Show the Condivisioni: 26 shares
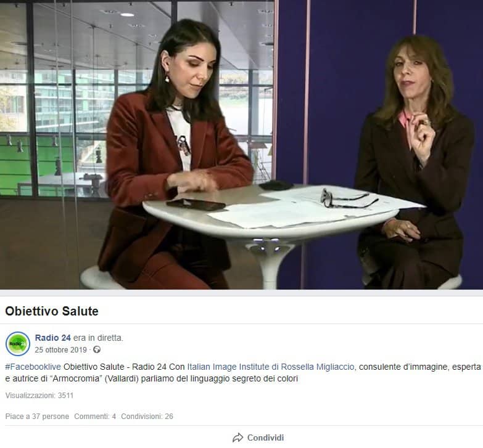Viewport: 483px width, 448px height. [147, 417]
